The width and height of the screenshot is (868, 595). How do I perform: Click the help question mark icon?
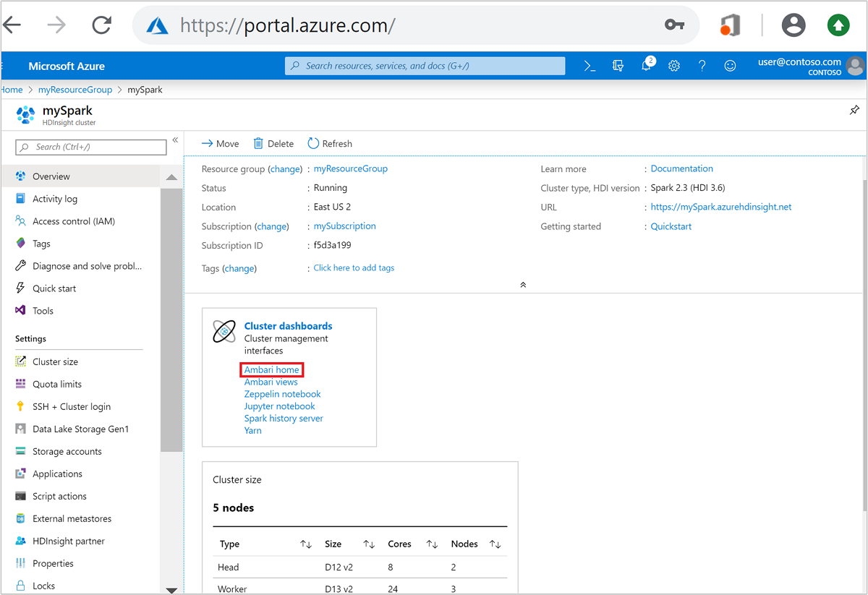702,66
